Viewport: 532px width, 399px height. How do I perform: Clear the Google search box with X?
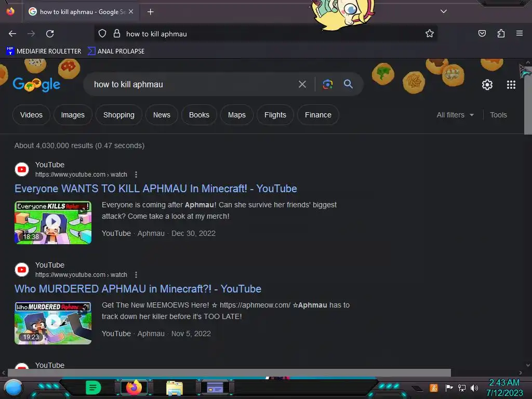[302, 84]
